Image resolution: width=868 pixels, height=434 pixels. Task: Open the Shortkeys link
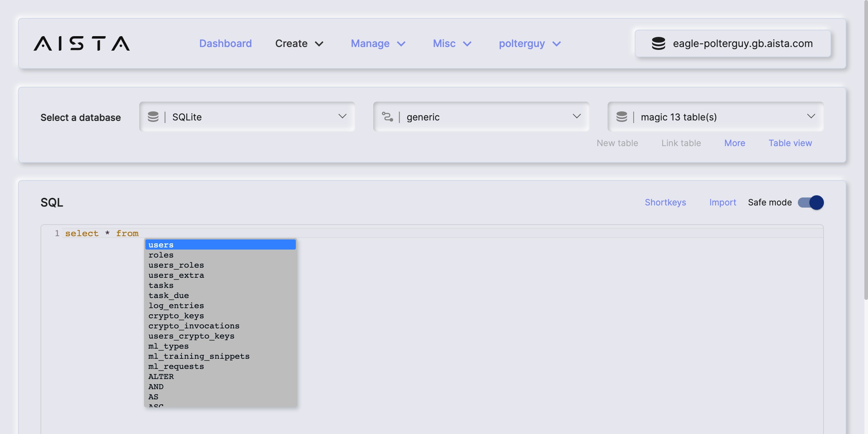pos(665,203)
